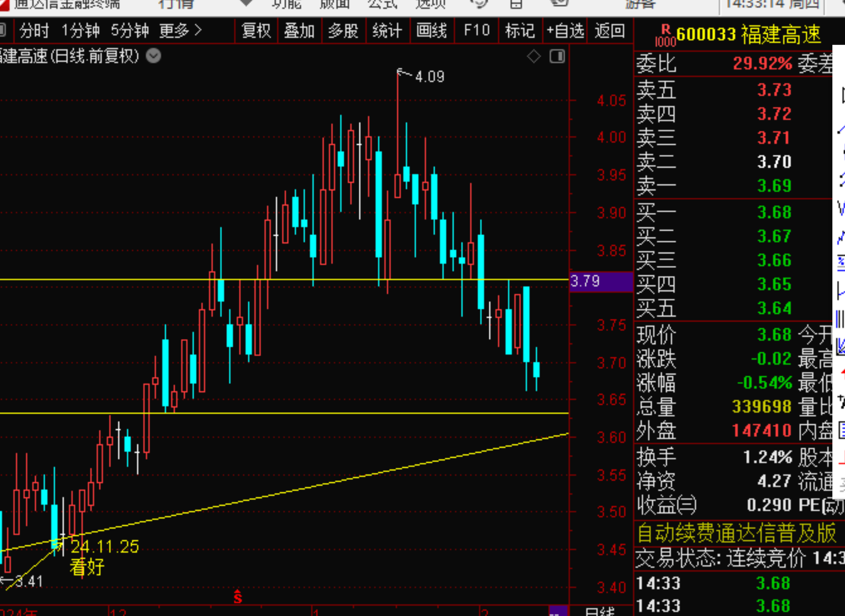Click the 叠加 overlay button
845x616 pixels.
(x=299, y=31)
